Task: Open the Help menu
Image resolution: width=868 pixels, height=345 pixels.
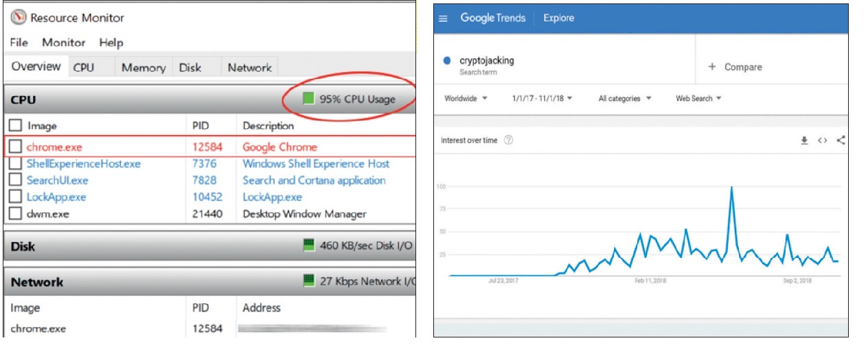Action: pyautogui.click(x=111, y=43)
